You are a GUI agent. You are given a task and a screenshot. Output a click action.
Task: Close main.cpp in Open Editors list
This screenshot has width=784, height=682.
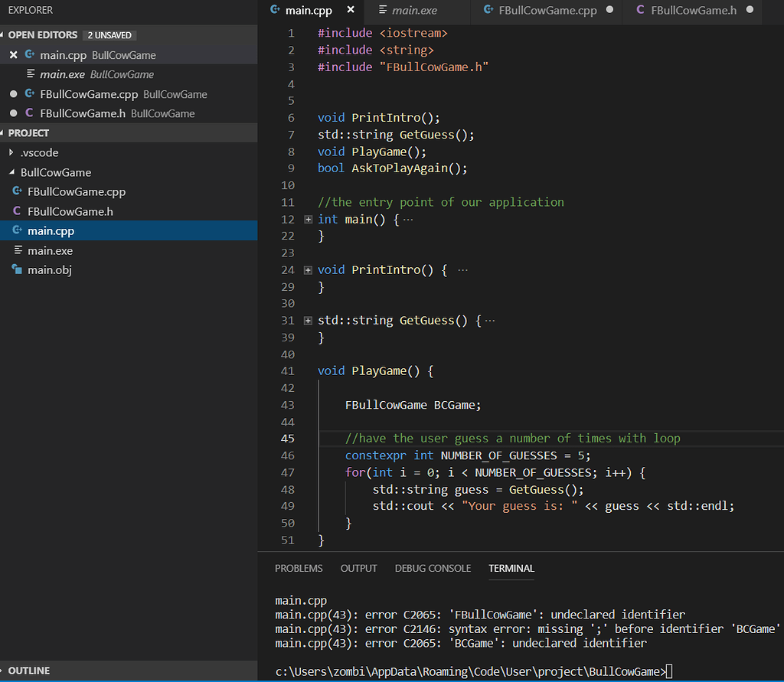click(x=13, y=55)
